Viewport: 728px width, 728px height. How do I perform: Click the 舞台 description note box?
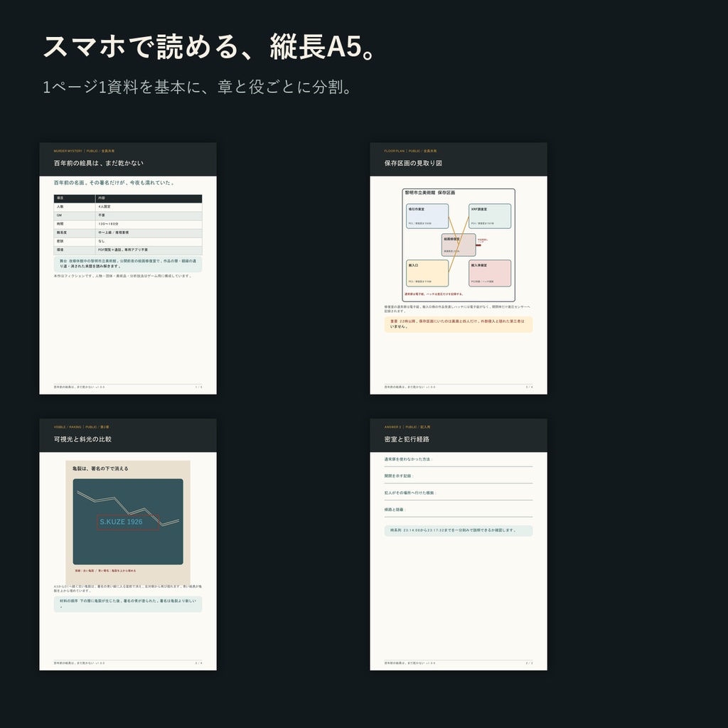coord(128,264)
